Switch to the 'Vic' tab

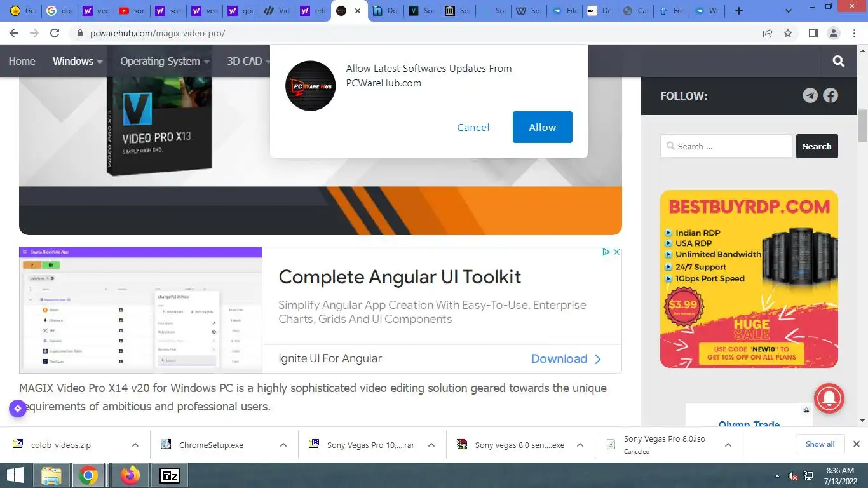coord(277,11)
